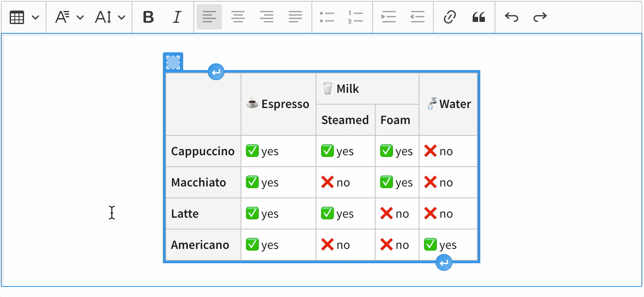
Task: Increase the indent level
Action: point(388,17)
